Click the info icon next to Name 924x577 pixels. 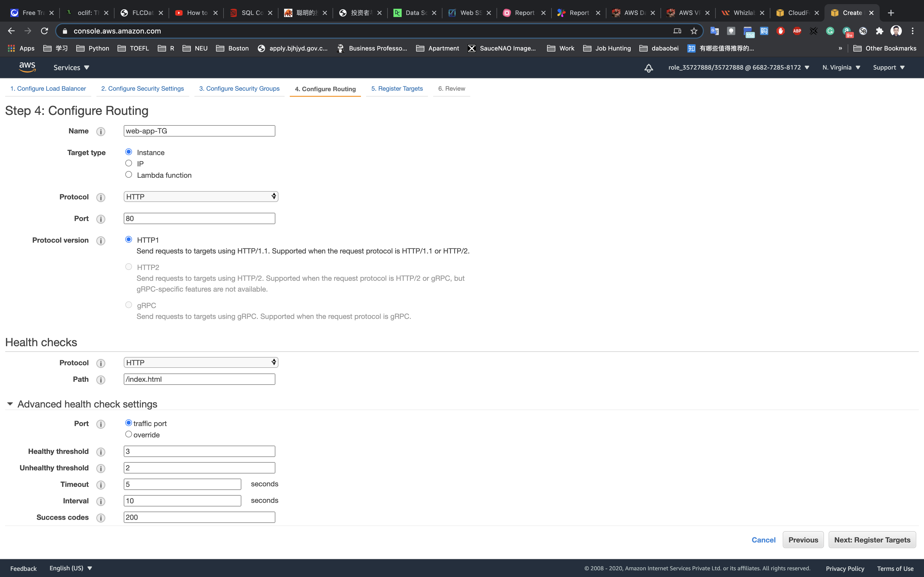click(x=101, y=132)
